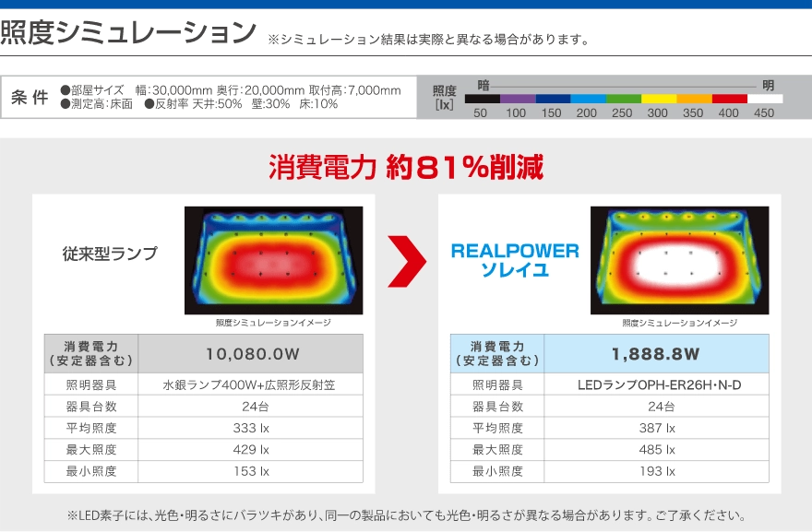Open the conventional lamp illuminance simulation image

tap(273, 260)
